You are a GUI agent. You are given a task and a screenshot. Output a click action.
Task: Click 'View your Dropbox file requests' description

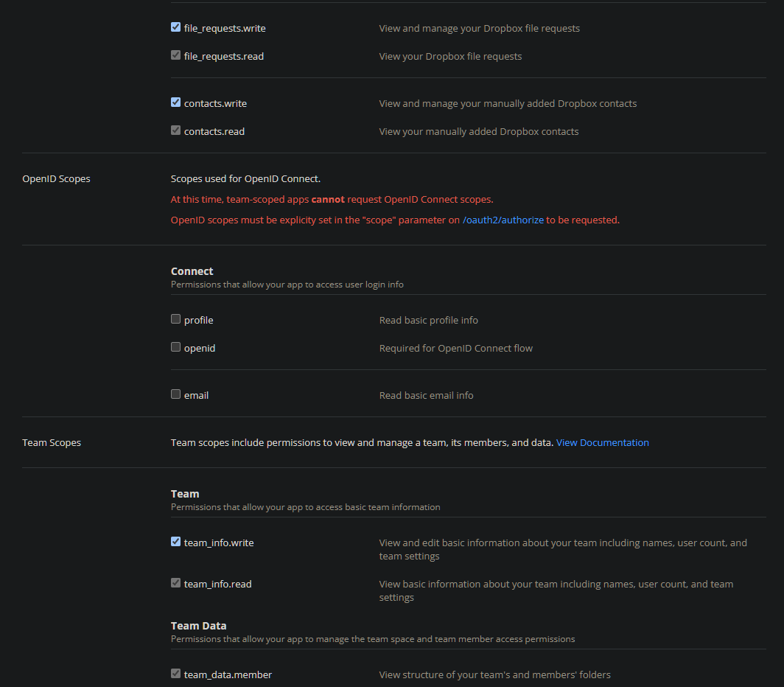click(450, 57)
